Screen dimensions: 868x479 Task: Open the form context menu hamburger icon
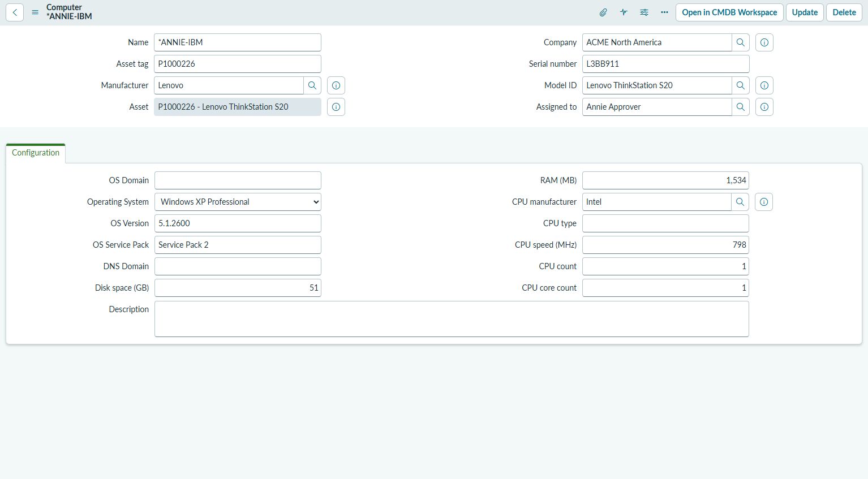click(x=35, y=12)
